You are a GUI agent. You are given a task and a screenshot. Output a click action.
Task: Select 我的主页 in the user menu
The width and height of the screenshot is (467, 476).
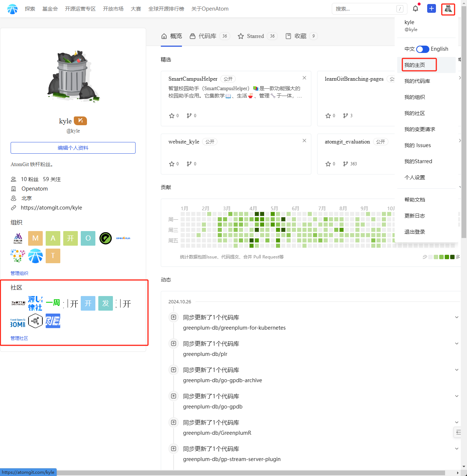(x=426, y=65)
